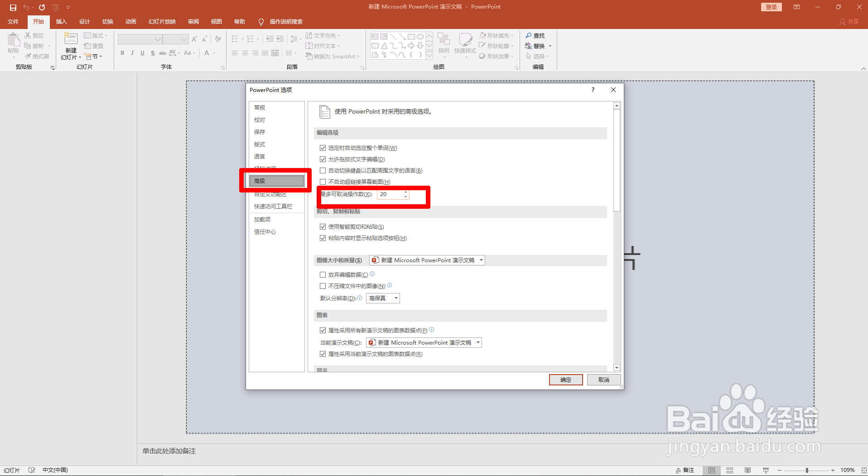Click the Save icon in quick access toolbar
Image resolution: width=868 pixels, height=476 pixels.
[x=13, y=7]
